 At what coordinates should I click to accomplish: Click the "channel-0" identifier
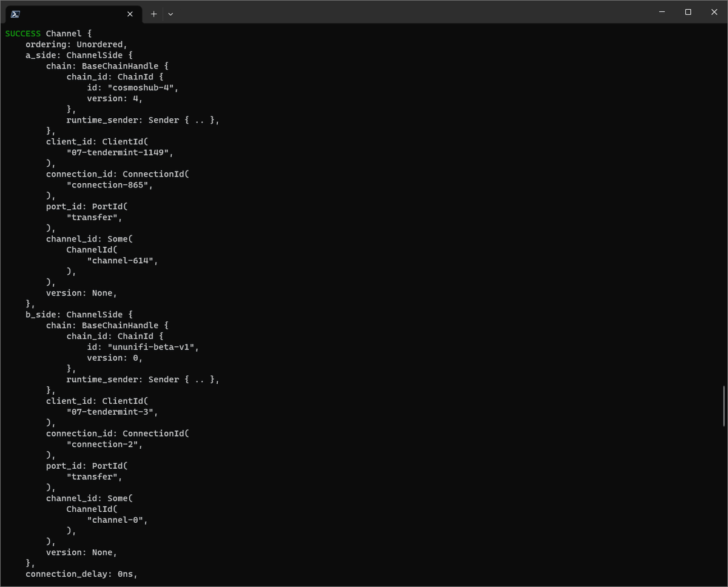(x=115, y=520)
